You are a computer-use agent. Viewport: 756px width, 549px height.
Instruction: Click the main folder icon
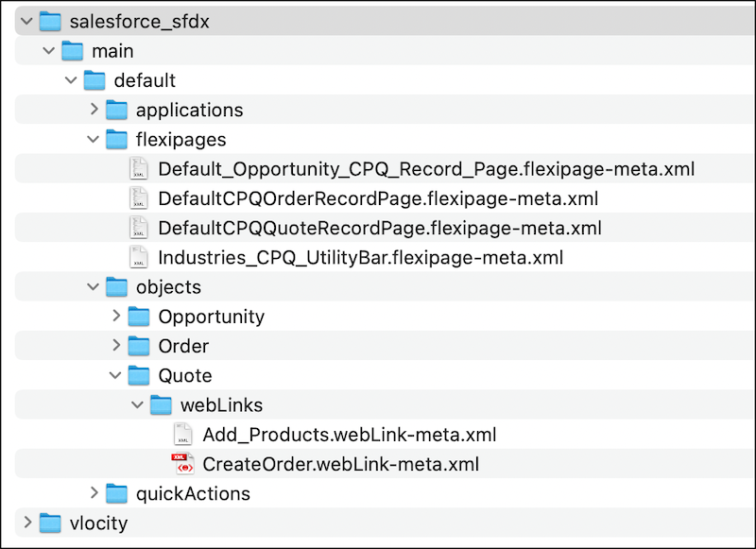click(x=73, y=51)
